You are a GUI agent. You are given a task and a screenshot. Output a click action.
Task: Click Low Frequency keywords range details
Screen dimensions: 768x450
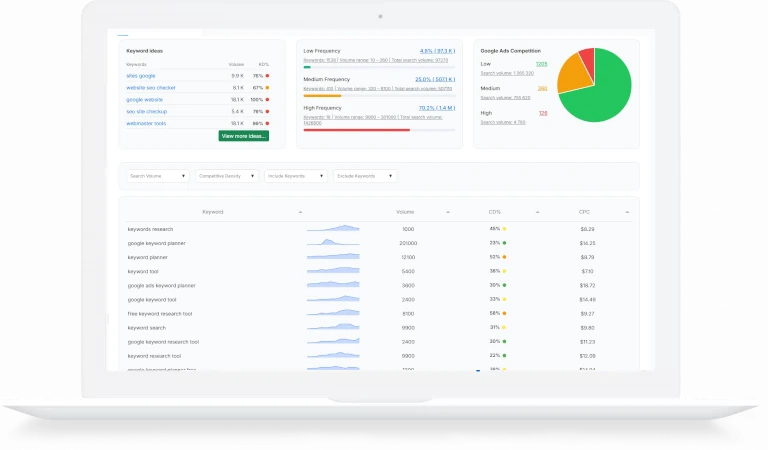pyautogui.click(x=376, y=60)
